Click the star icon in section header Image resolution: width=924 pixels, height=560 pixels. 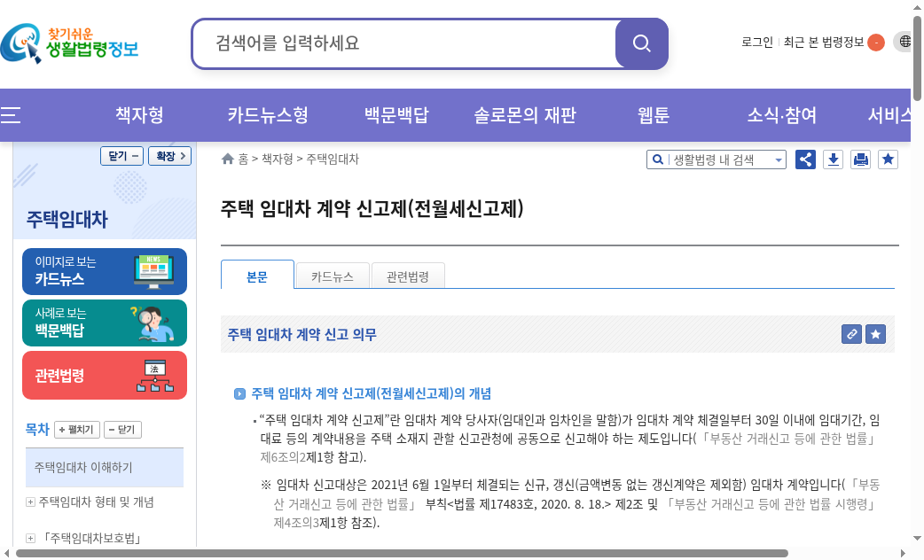point(876,334)
